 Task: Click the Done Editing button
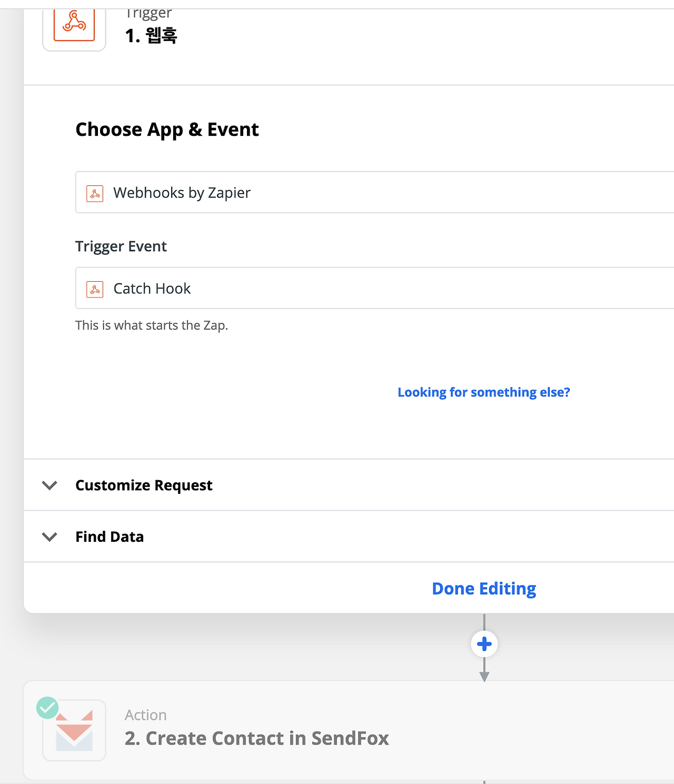(x=484, y=588)
